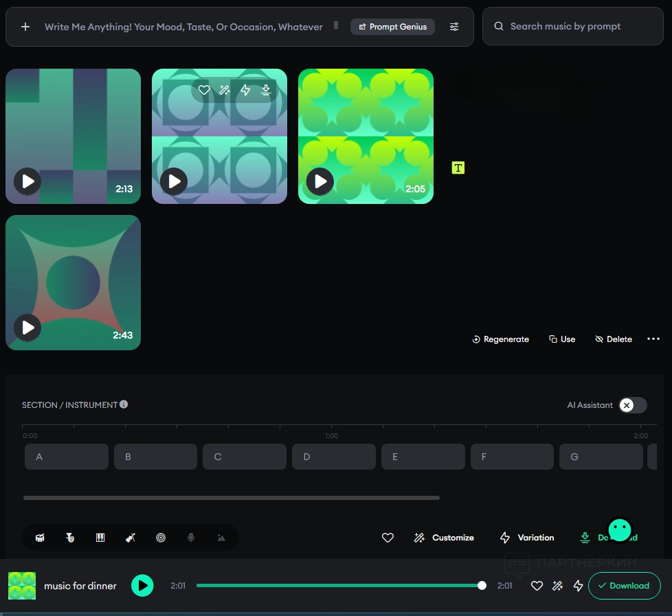Click the magic wand icon on second thumbnail
The image size is (672, 616).
click(225, 90)
